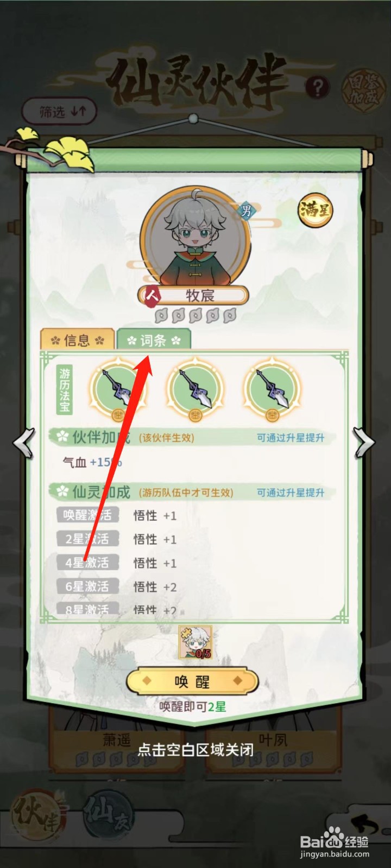Tap the 唤醒 awaken button

pyautogui.click(x=192, y=681)
